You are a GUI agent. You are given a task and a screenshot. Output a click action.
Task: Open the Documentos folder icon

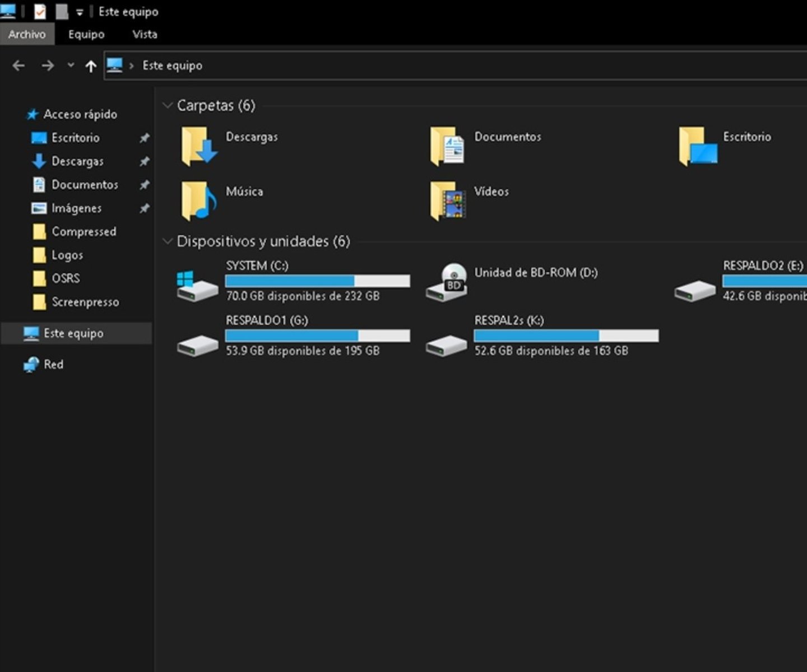447,146
